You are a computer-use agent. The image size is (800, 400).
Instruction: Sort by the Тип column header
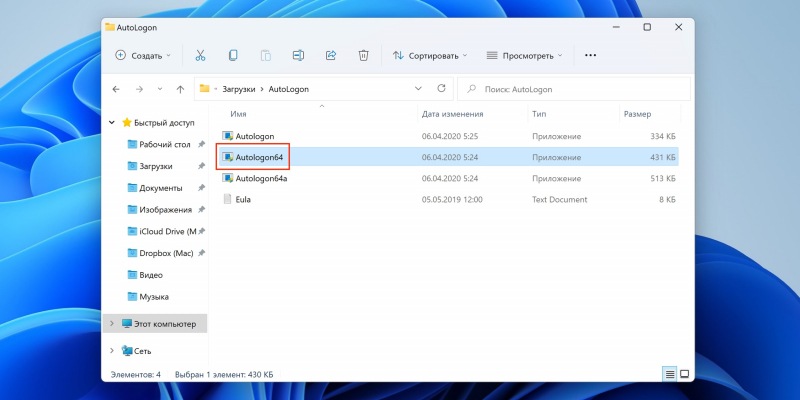(539, 114)
